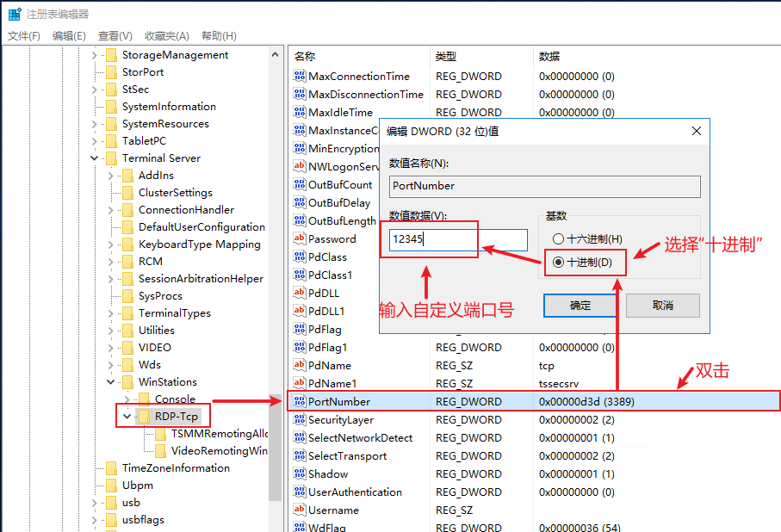Screen dimensions: 781x532
Task: Close the Edit DWORD dialog
Action: (x=697, y=131)
